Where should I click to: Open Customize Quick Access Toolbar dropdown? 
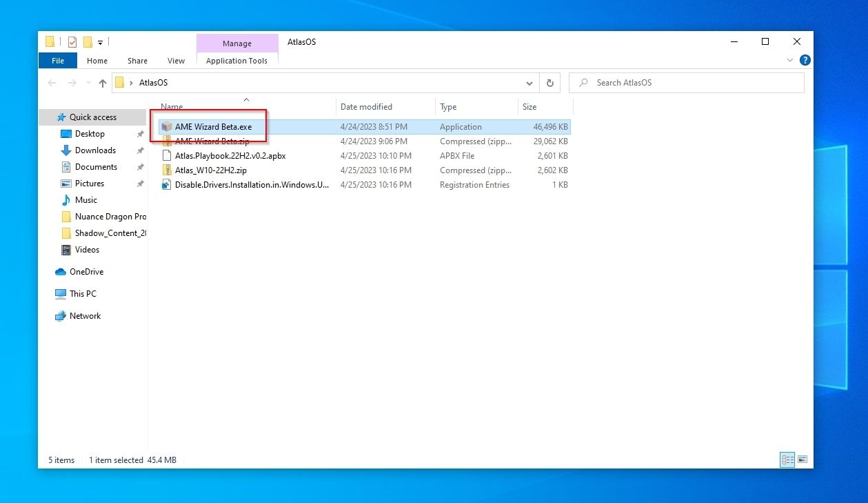100,42
